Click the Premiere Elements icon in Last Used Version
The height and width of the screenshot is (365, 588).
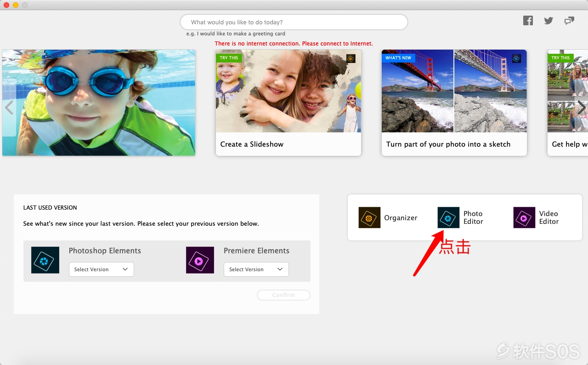tap(200, 260)
